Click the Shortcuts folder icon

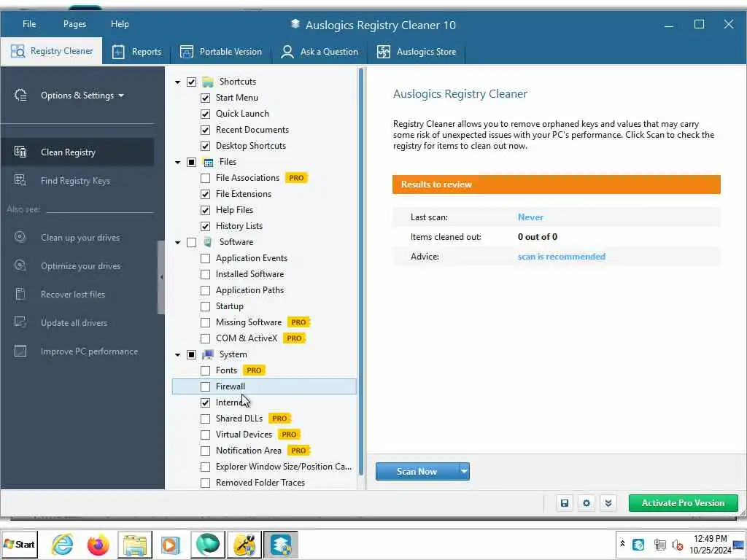208,82
